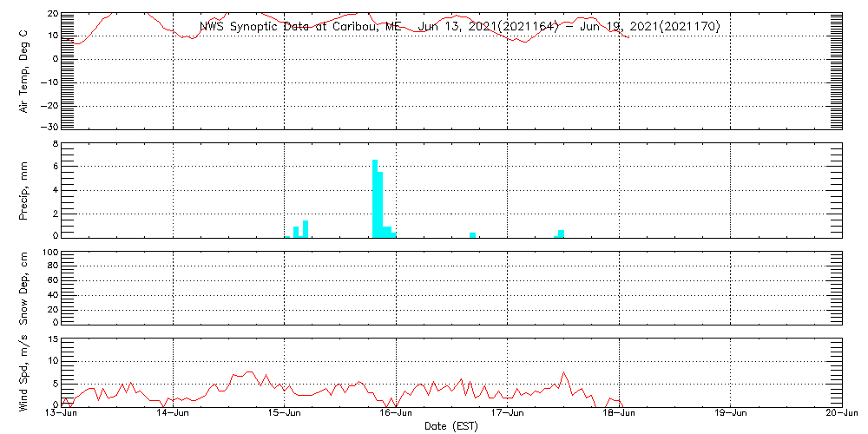
Task: Click the 'Date (EST)' x-axis title
Action: point(451,426)
